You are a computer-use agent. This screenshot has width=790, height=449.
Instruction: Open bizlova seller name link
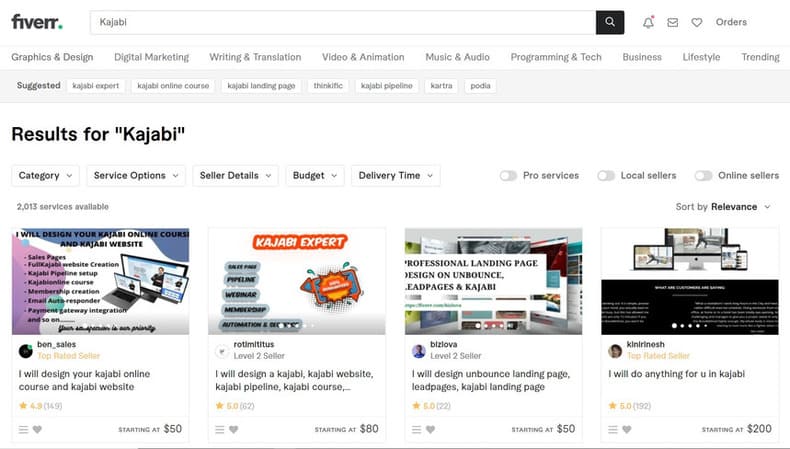(443, 344)
